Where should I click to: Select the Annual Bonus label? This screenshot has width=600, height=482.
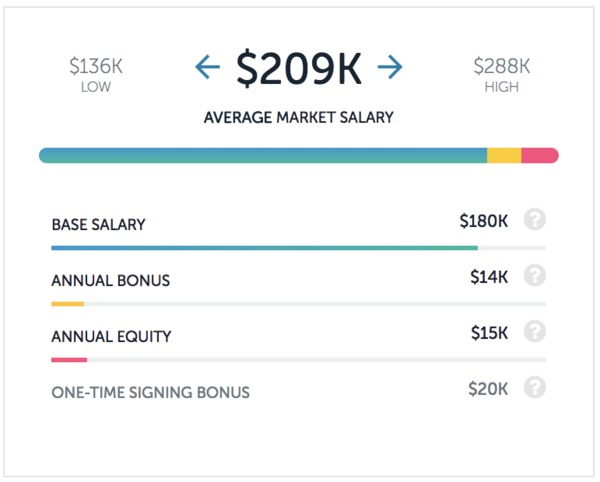pyautogui.click(x=111, y=280)
